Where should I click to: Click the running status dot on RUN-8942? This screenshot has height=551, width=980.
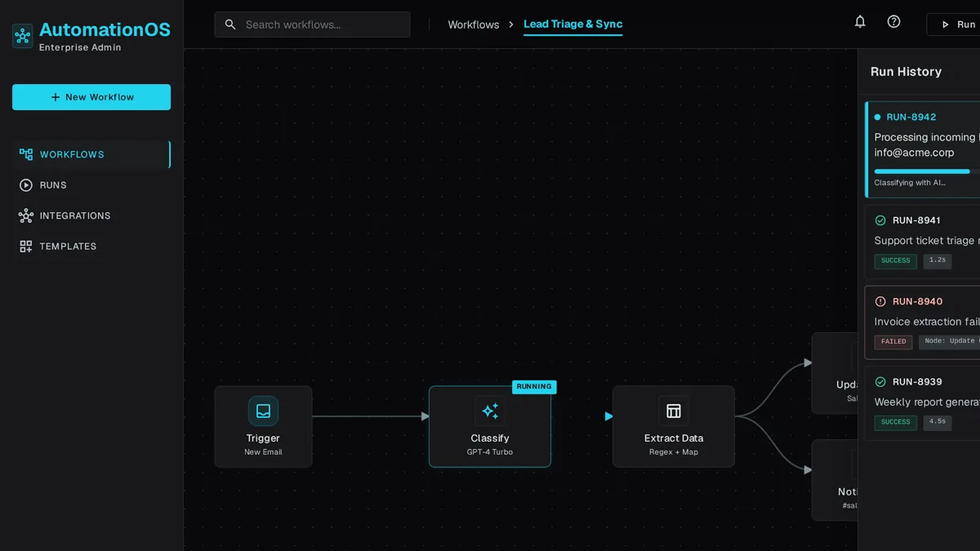click(878, 118)
